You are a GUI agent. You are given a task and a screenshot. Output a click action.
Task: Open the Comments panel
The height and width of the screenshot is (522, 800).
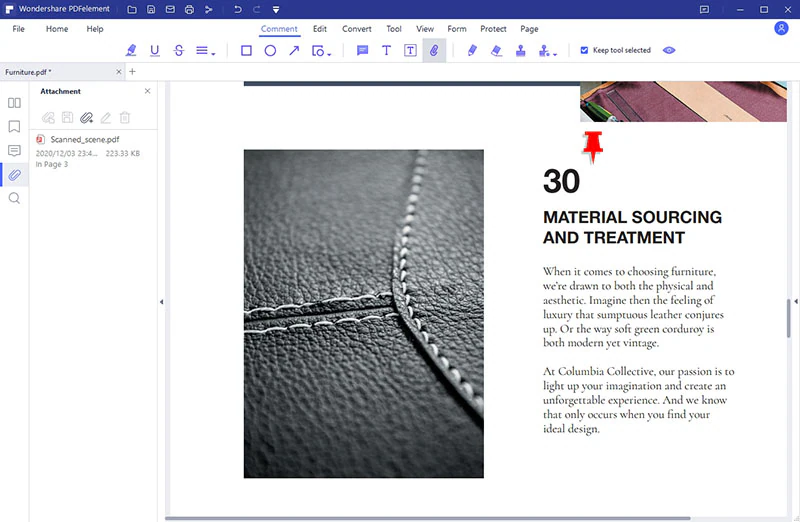pyautogui.click(x=14, y=150)
